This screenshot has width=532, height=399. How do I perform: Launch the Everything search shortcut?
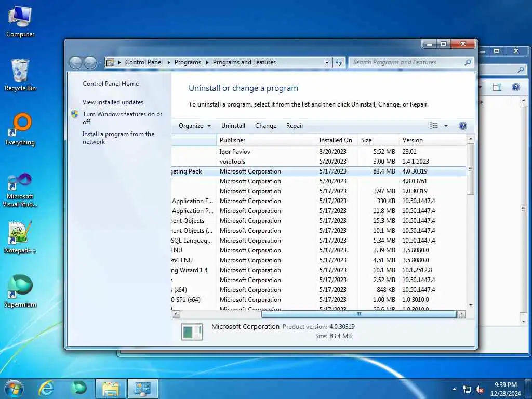pos(20,129)
